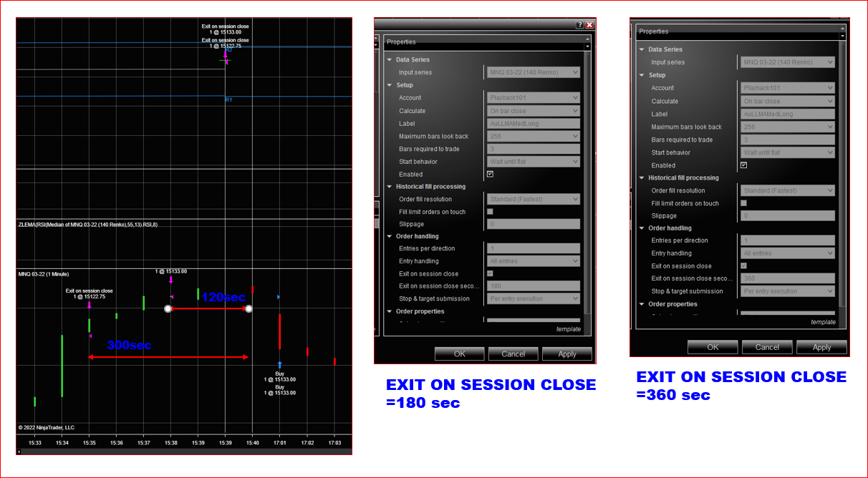Collapse the Data Series section in middle dialog
Screen dimensions: 868x478
387,59
